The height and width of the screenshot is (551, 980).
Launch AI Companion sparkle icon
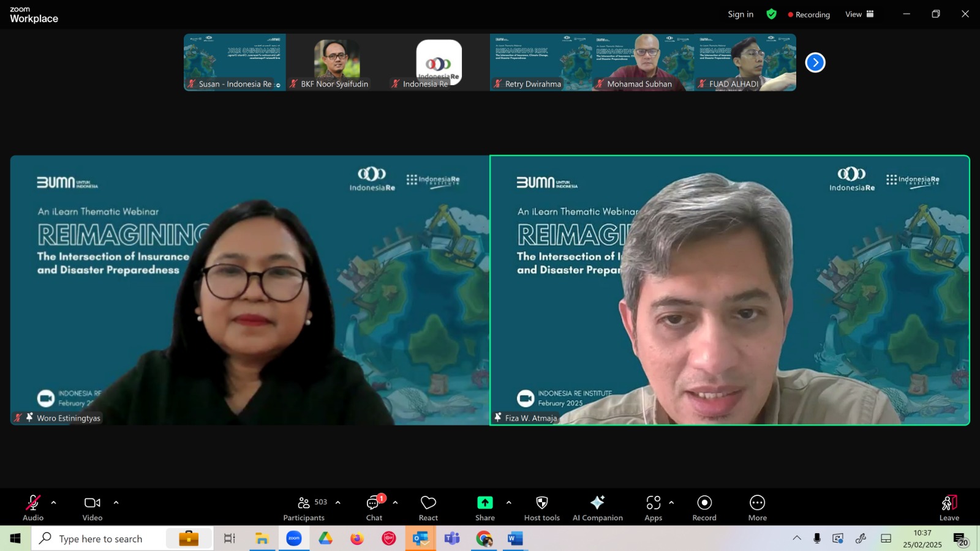597,503
